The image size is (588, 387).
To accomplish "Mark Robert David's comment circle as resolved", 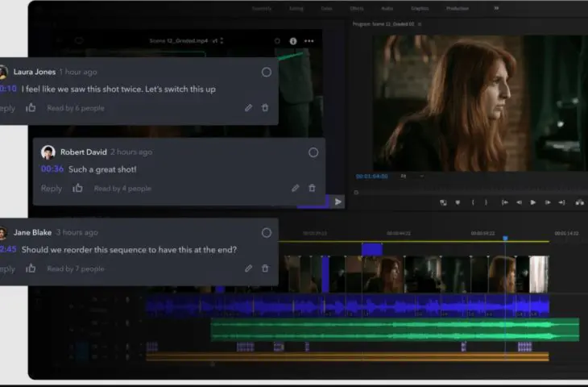I will 313,152.
